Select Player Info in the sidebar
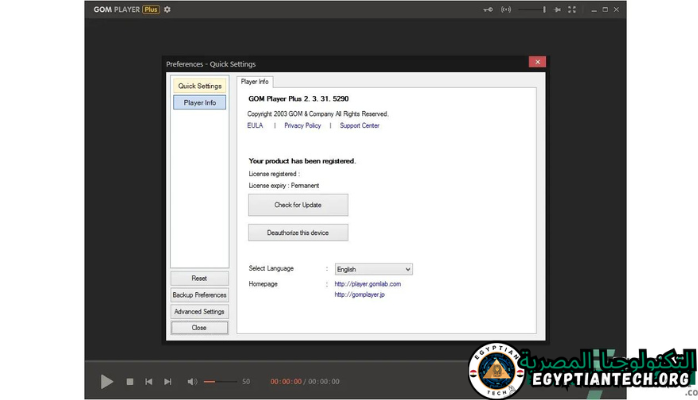The height and width of the screenshot is (400, 698). (x=200, y=102)
